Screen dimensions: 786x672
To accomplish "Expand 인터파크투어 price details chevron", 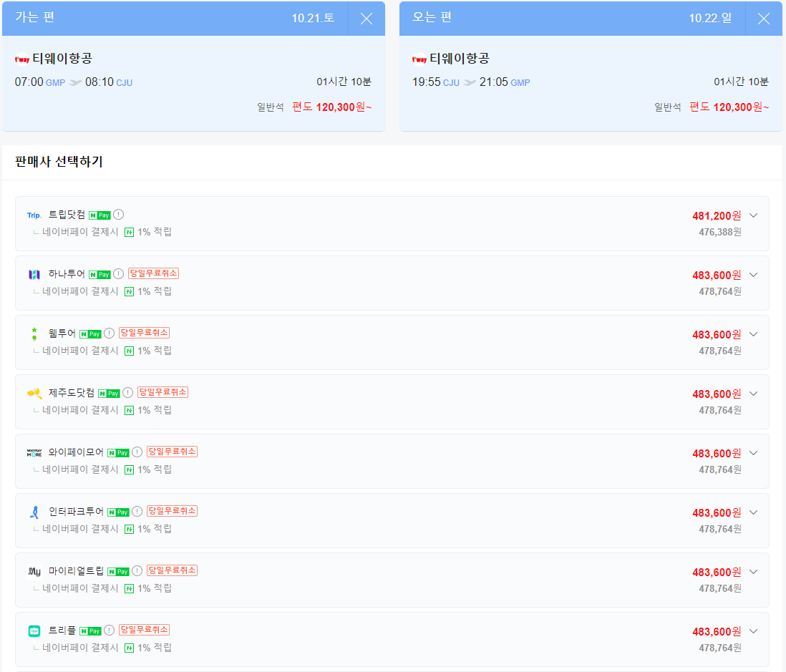I will coord(753,512).
